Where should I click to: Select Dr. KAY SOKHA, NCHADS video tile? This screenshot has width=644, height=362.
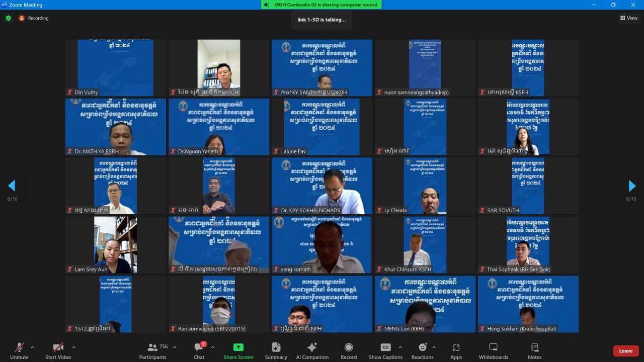322,186
